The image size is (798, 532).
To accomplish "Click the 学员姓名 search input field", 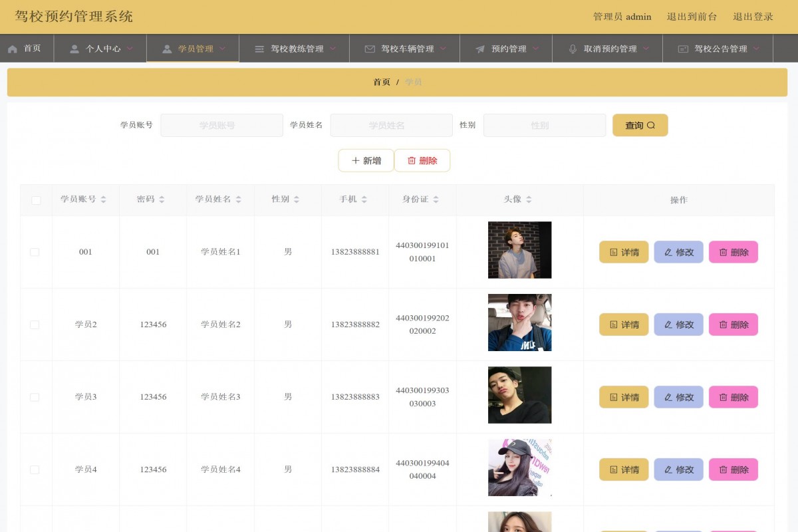I will (392, 125).
